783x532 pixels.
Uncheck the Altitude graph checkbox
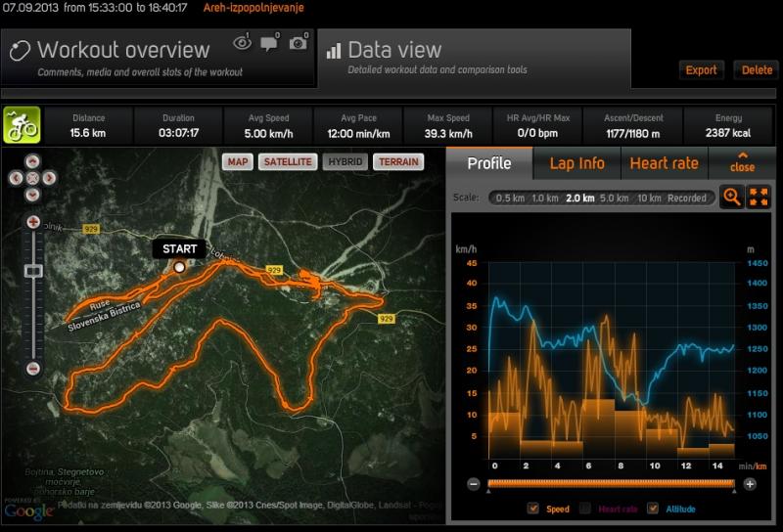pos(653,509)
